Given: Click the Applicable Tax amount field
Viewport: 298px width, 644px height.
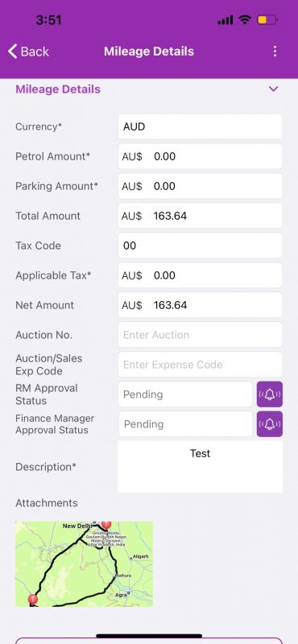Looking at the screenshot, I should click(x=201, y=275).
